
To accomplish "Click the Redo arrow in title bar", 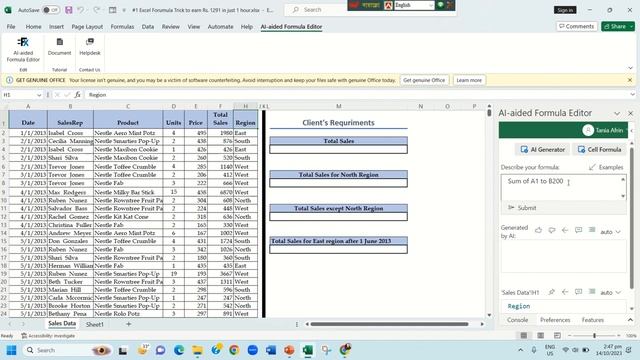I will [96, 10].
